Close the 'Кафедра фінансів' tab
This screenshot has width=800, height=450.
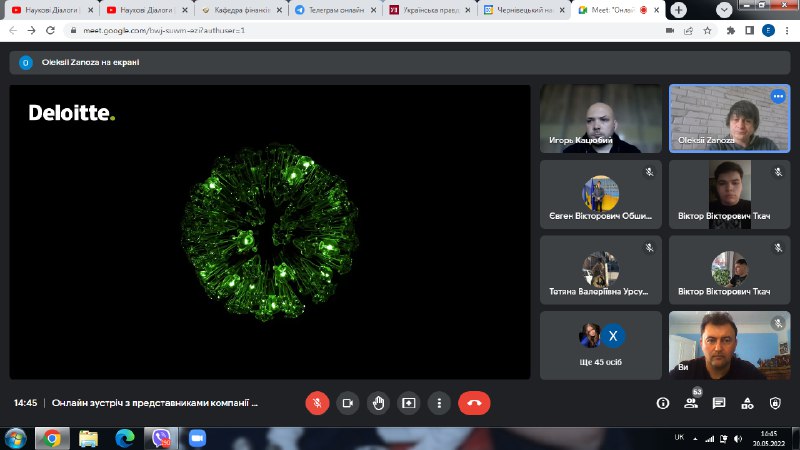pyautogui.click(x=280, y=10)
